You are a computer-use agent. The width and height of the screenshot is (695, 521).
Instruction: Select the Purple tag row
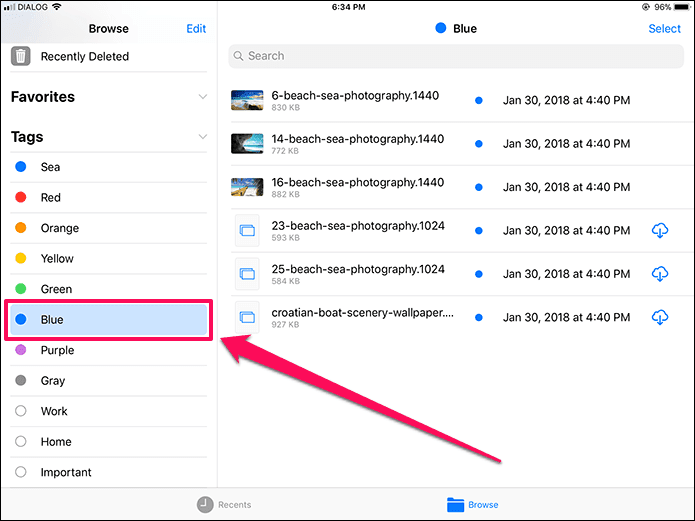pos(108,350)
